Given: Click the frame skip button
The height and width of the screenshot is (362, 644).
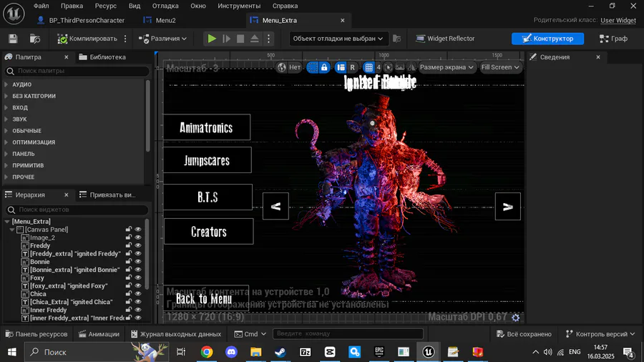Looking at the screenshot, I should [x=226, y=39].
